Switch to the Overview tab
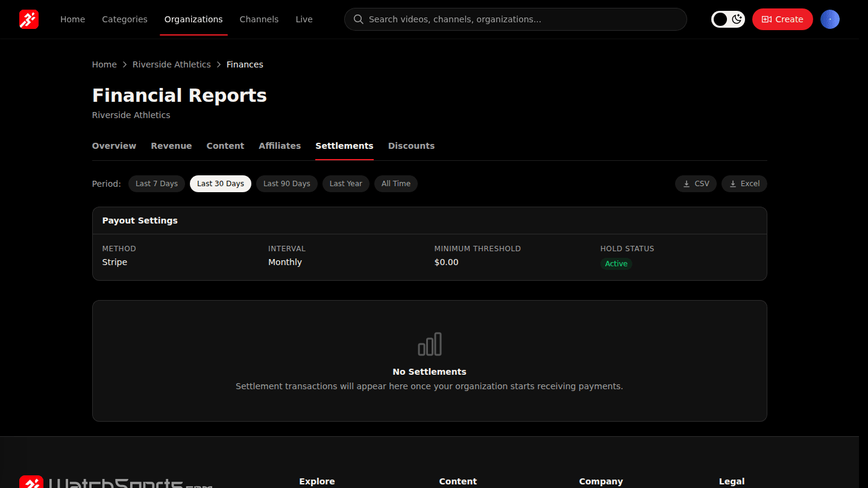 tap(114, 146)
